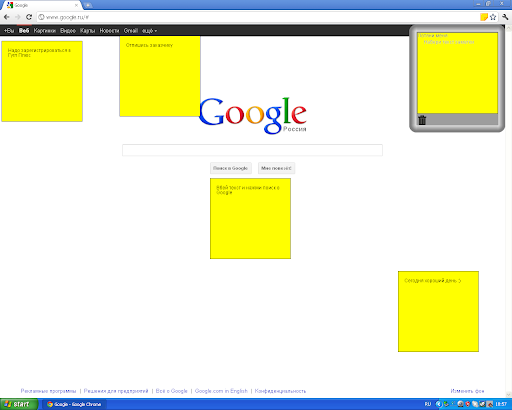The width and height of the screenshot is (512, 410).
Task: Open Всё о Google footer link
Action: (x=172, y=391)
